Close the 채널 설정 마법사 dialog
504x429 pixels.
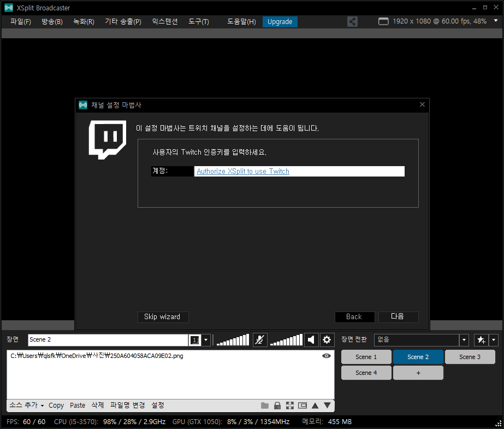[x=422, y=104]
